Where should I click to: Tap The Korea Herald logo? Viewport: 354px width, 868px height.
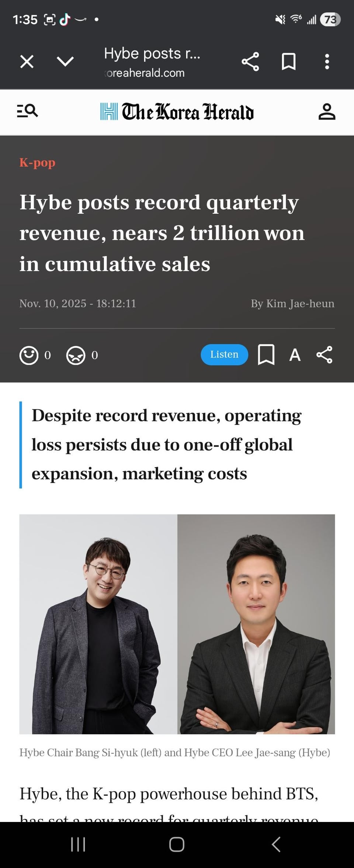pos(177,112)
